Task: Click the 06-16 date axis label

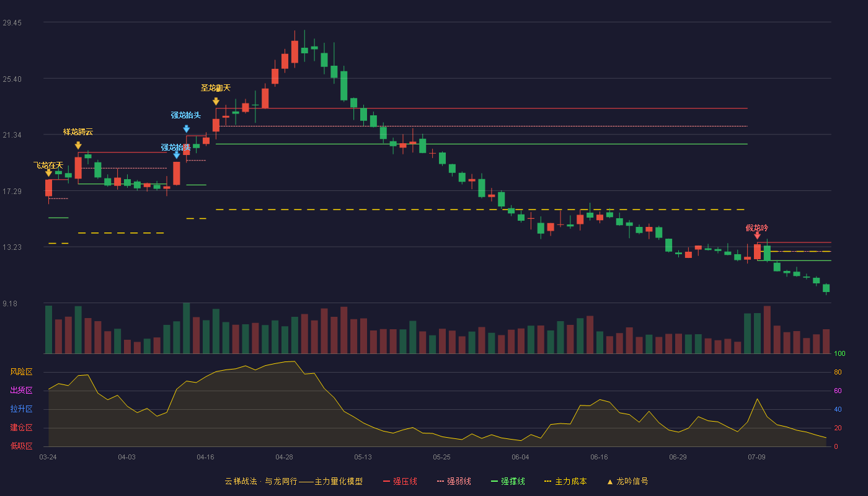Action: pos(599,457)
